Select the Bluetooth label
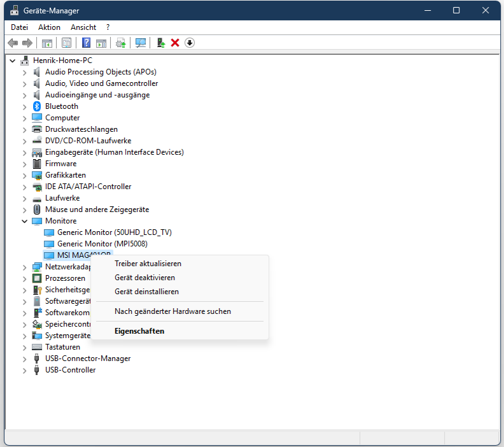Viewport: 504px width, 447px height. 61,106
